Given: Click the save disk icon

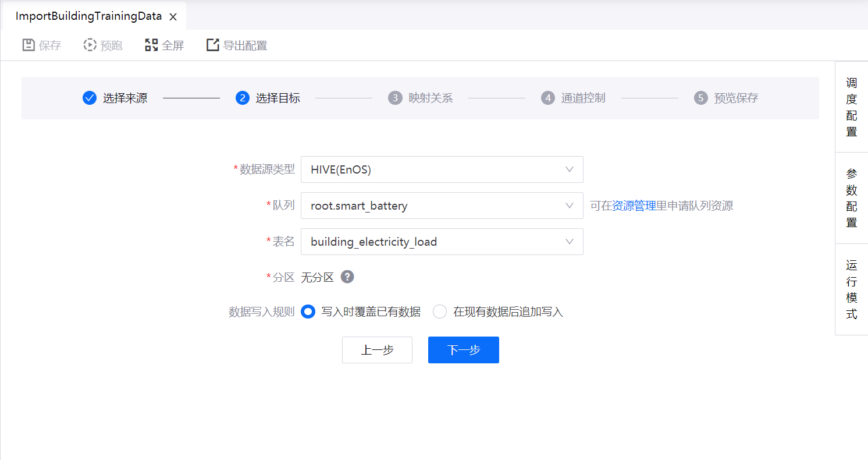Looking at the screenshot, I should (29, 45).
